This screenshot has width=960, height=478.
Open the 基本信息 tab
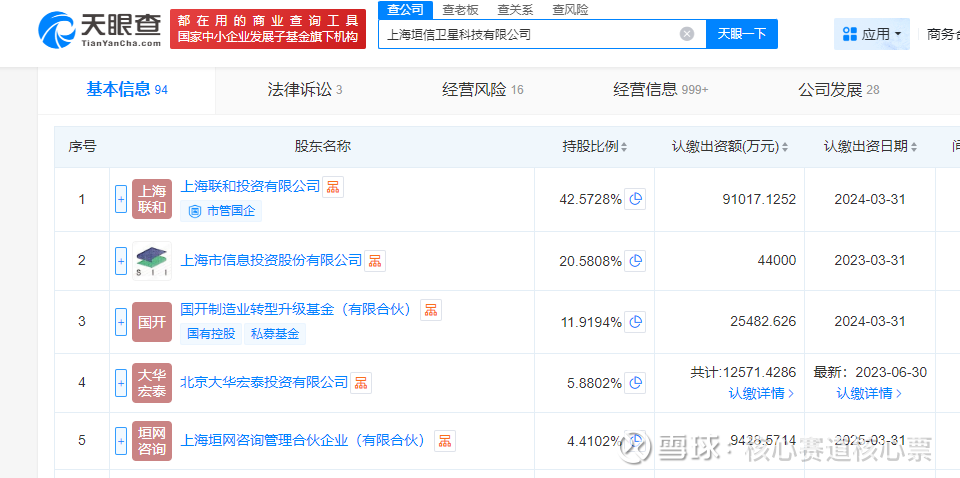(x=127, y=90)
